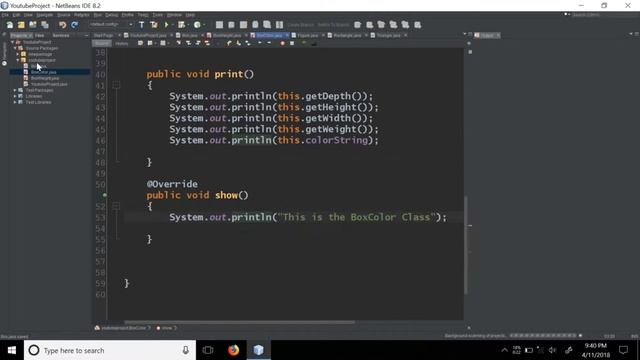Collapse the print() method code fold
The height and width of the screenshot is (360, 640).
(116, 85)
